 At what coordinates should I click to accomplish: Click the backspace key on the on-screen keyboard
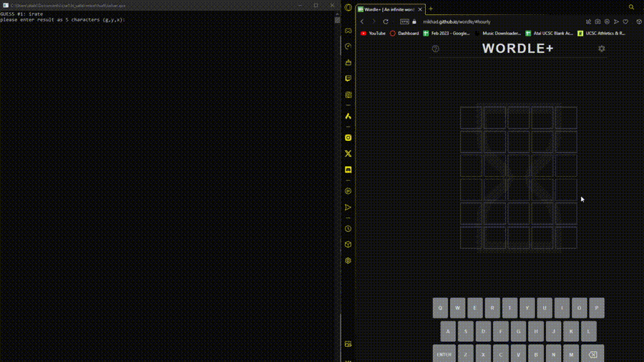pos(592,354)
